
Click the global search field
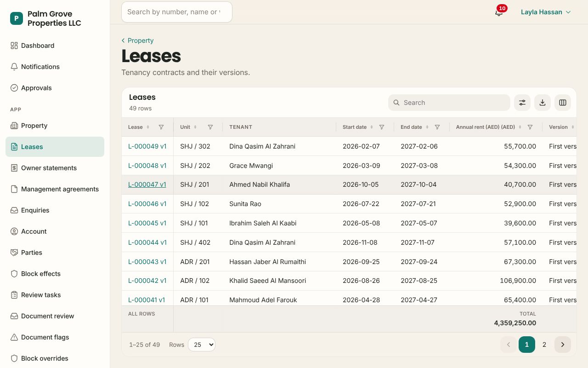click(x=177, y=12)
